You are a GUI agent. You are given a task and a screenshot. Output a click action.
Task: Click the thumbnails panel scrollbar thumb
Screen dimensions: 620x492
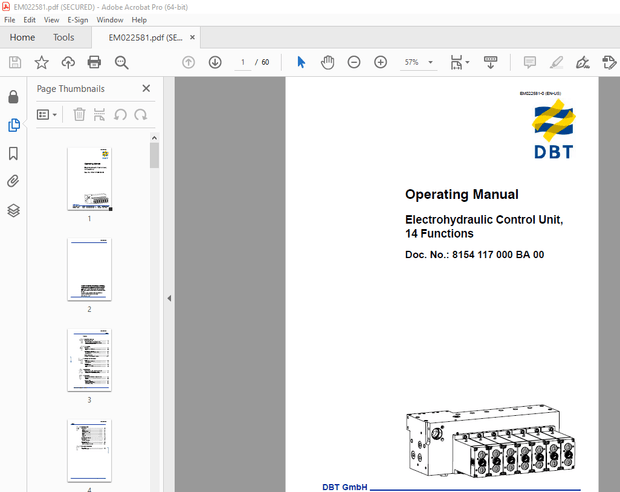coord(154,155)
